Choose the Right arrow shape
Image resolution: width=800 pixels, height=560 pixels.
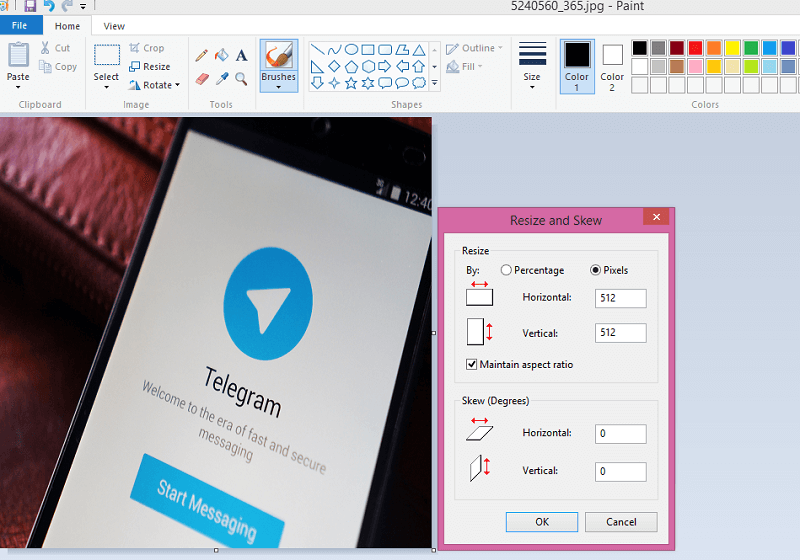[385, 66]
